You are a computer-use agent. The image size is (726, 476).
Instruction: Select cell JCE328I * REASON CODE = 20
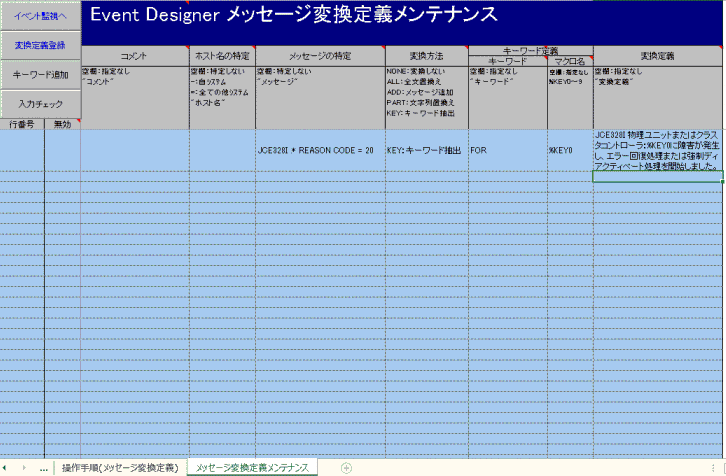320,150
